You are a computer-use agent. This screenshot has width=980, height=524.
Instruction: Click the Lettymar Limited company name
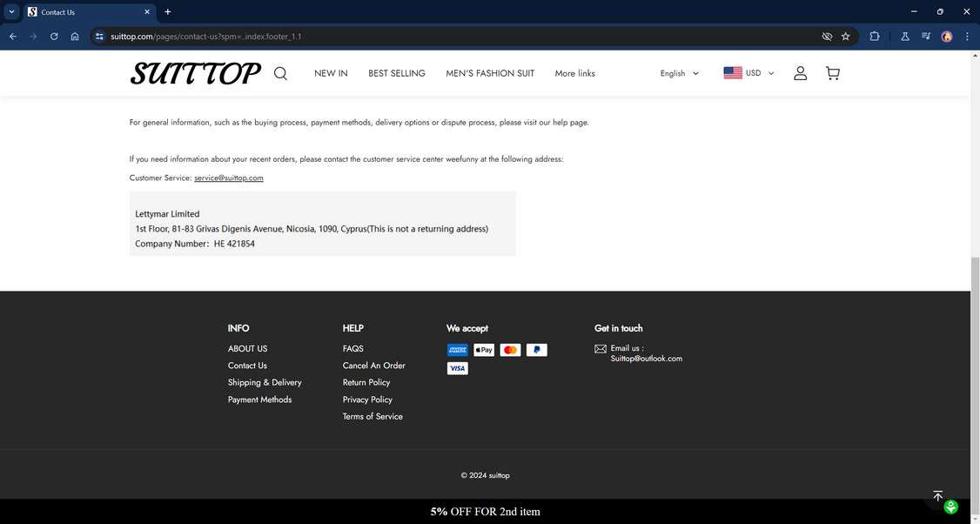coord(167,214)
